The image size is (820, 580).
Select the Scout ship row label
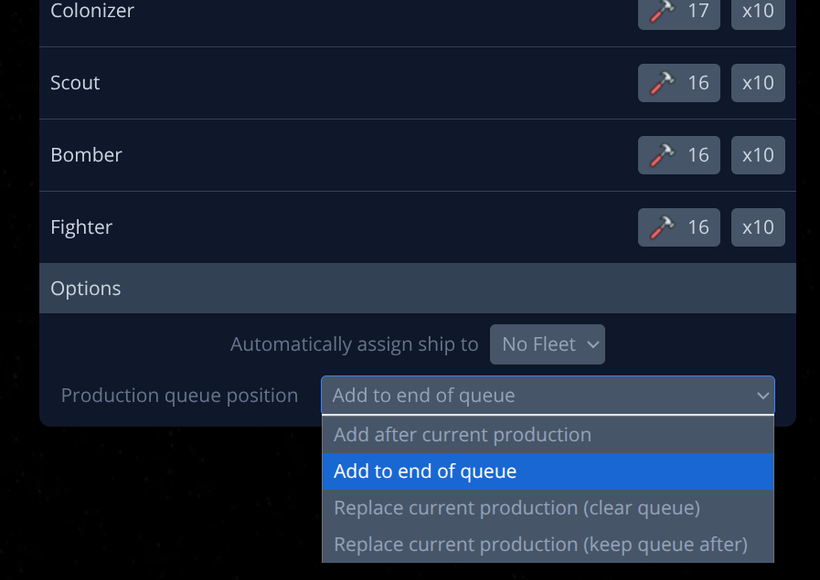75,83
